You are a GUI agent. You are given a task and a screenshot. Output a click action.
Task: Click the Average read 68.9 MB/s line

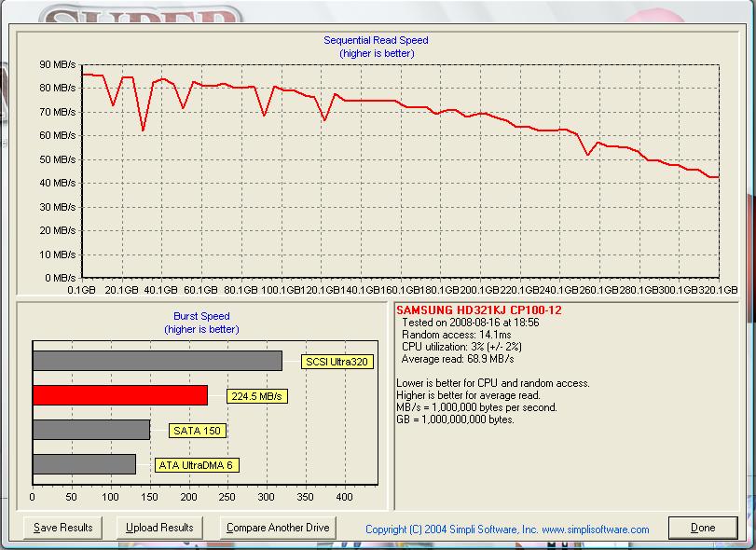pyautogui.click(x=458, y=359)
